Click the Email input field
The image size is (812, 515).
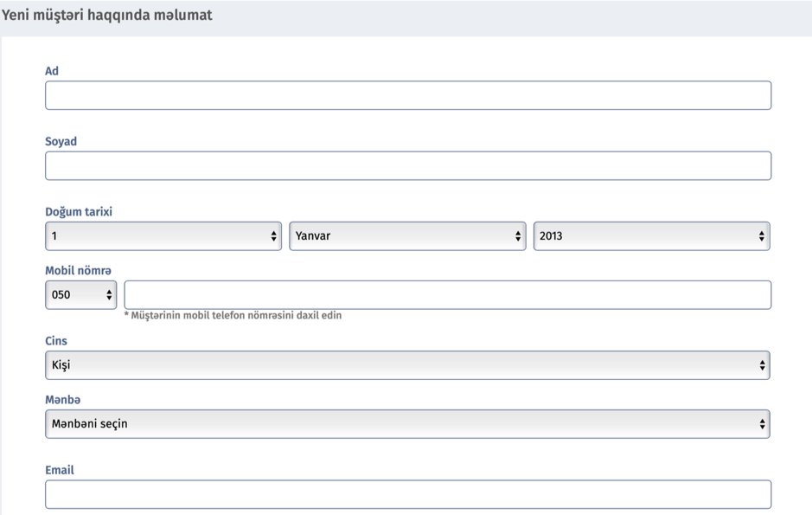(x=408, y=494)
